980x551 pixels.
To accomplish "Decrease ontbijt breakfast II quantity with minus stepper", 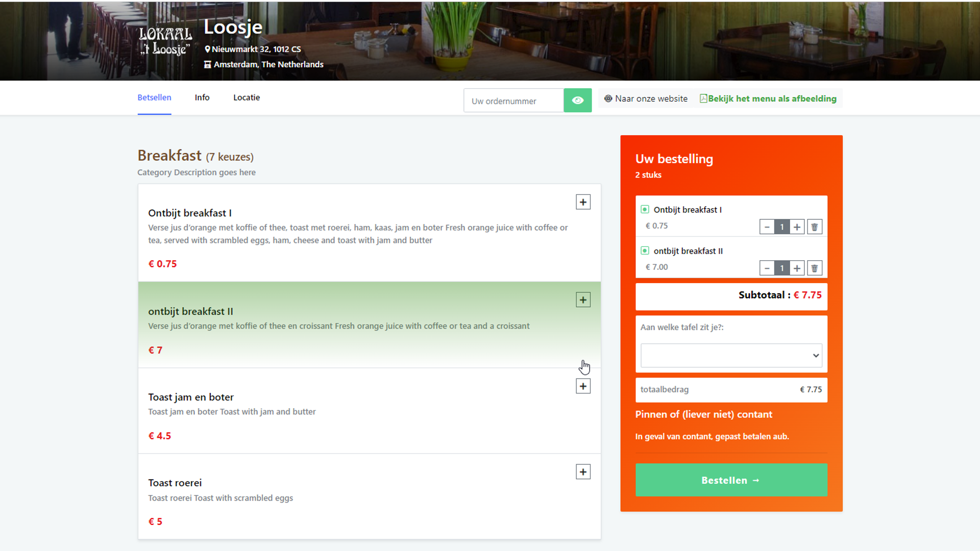I will point(767,267).
